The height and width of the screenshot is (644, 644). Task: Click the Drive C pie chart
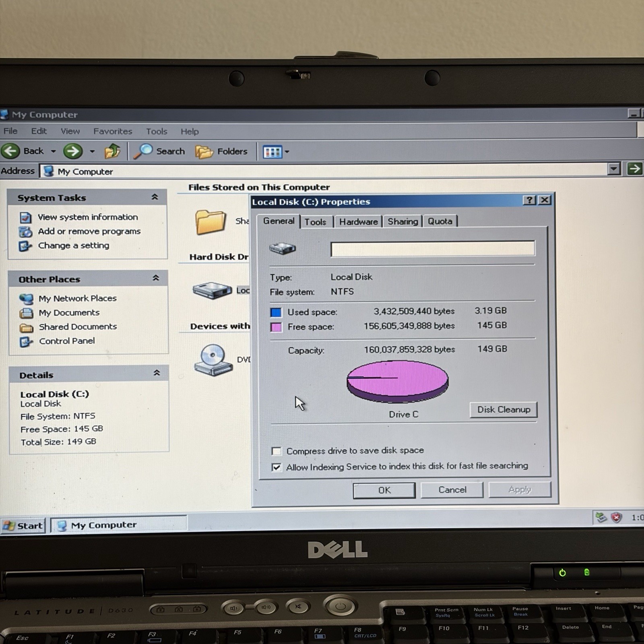coord(397,381)
